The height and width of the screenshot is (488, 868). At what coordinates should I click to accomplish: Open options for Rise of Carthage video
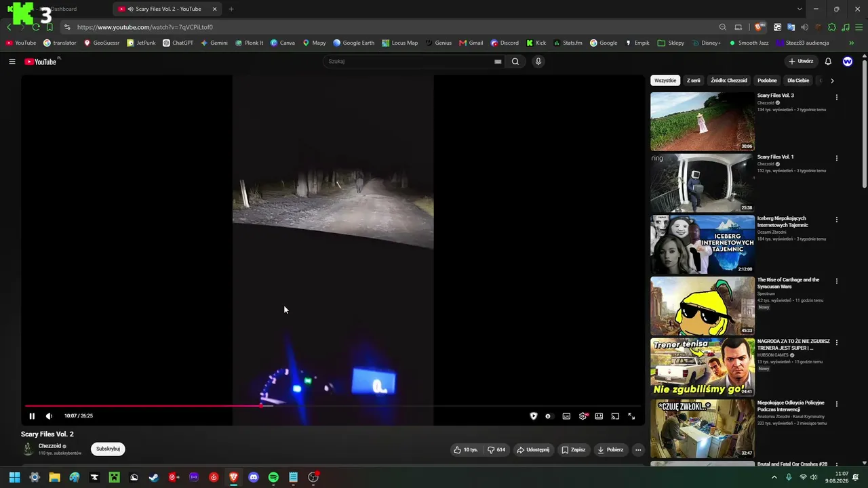pos(836,281)
